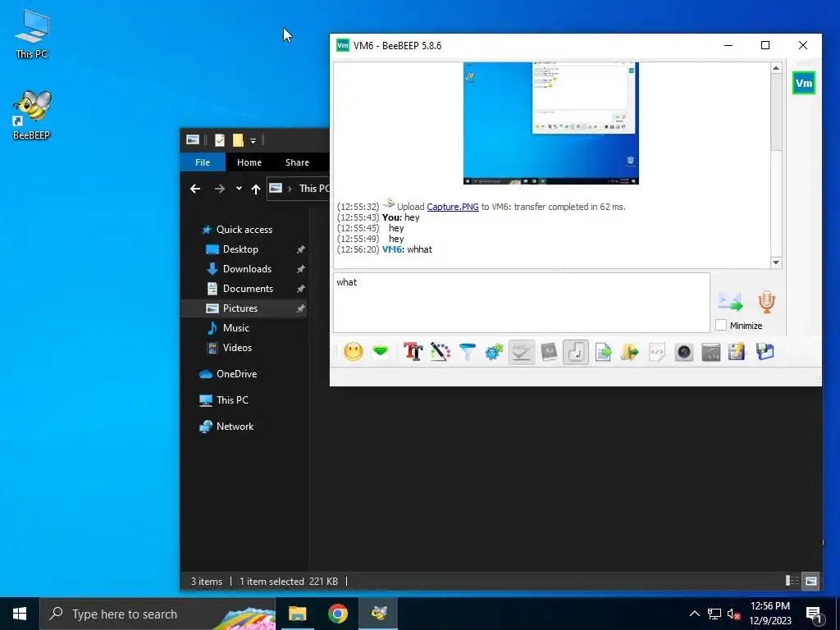Click the notepad with pencil icon

click(737, 352)
